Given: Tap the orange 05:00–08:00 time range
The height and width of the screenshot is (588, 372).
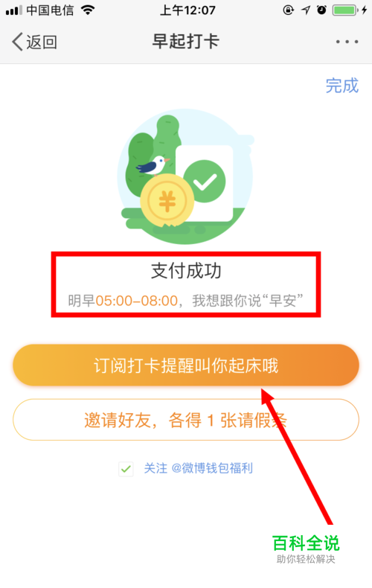Looking at the screenshot, I should (136, 301).
